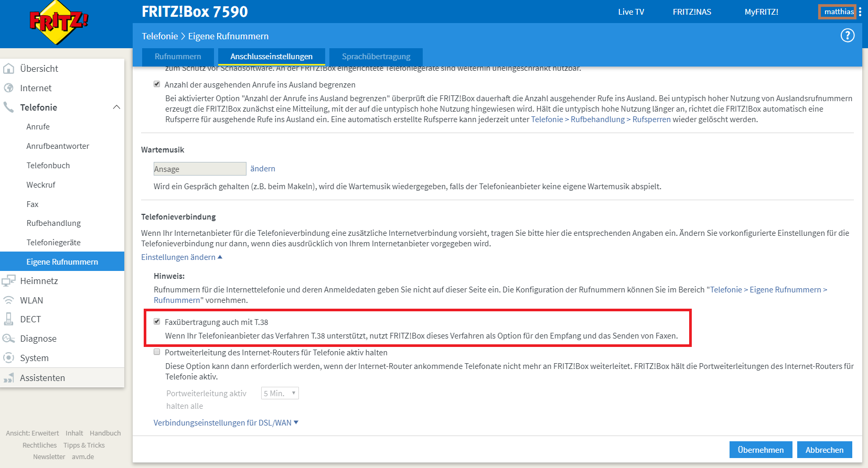Click the 'FRITZ!Box 7590' title
Screen dimensions: 868x468
(195, 12)
